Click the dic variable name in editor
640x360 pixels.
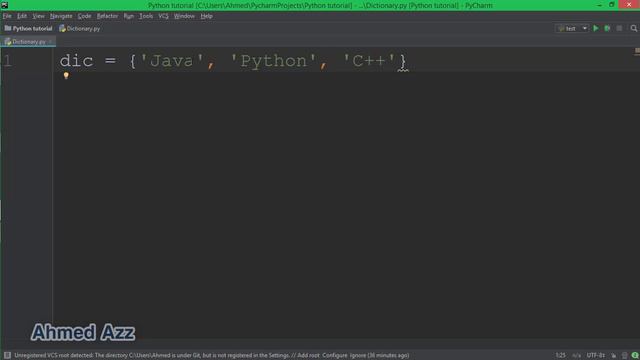tap(76, 61)
